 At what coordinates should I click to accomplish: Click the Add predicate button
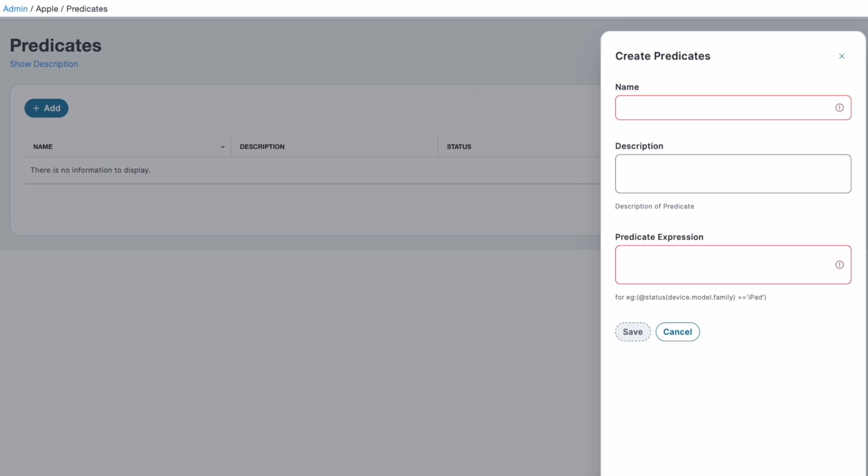pos(46,108)
